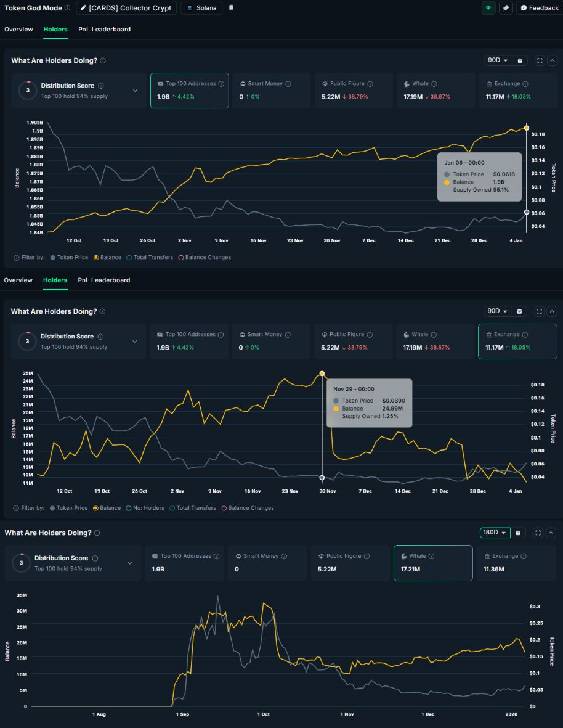The height and width of the screenshot is (728, 563).
Task: Select the Holders tab in the second tab row
Action: click(55, 280)
